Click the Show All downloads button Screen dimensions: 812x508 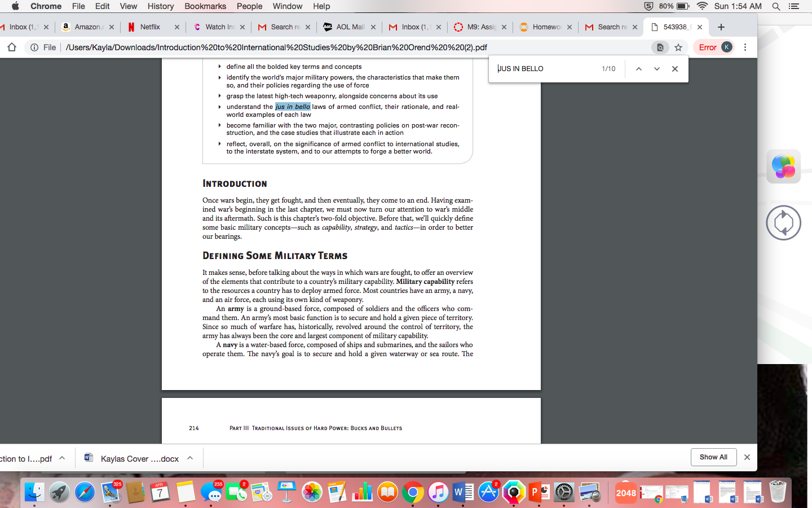pyautogui.click(x=713, y=457)
